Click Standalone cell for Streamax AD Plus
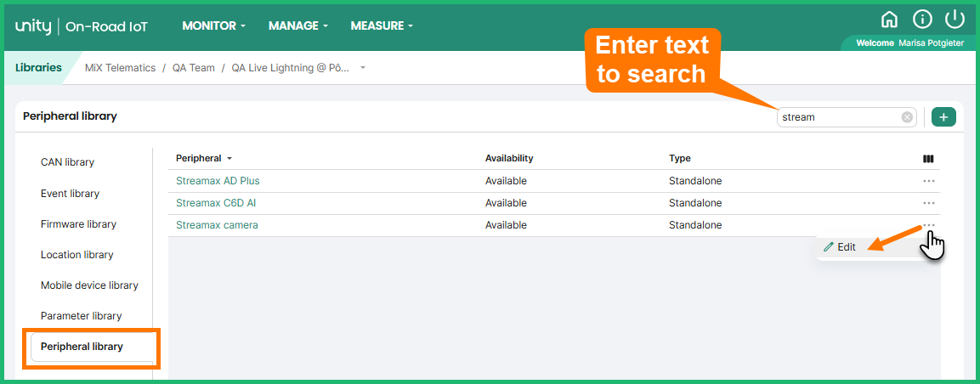 point(695,181)
